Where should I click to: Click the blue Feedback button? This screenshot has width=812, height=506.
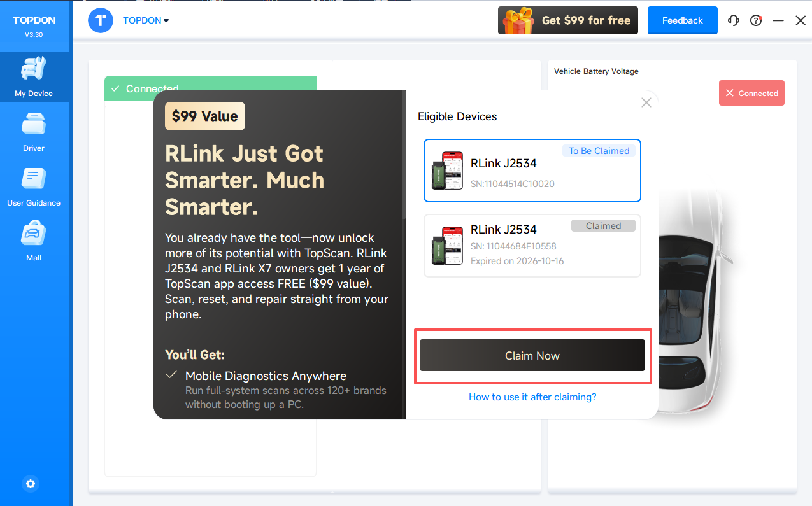pyautogui.click(x=682, y=20)
